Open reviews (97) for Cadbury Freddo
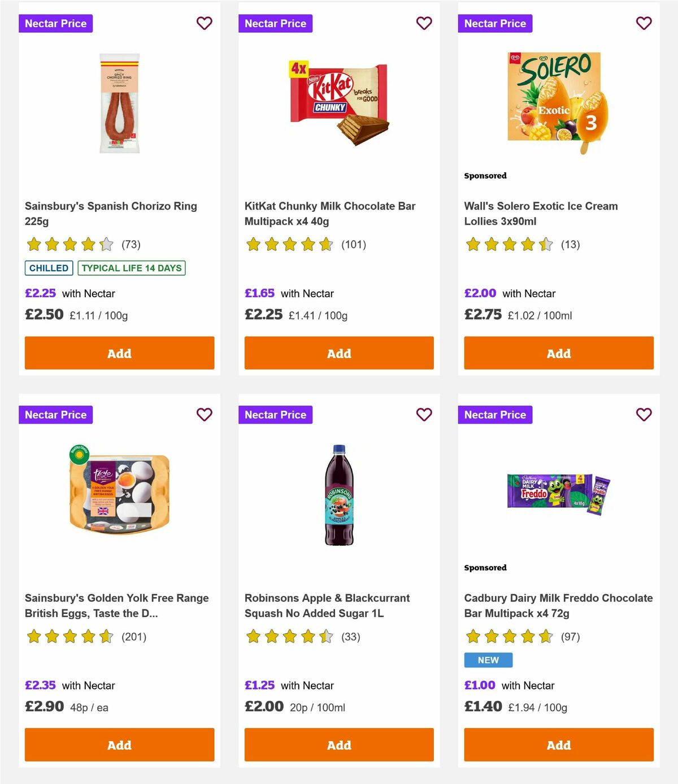 (570, 637)
